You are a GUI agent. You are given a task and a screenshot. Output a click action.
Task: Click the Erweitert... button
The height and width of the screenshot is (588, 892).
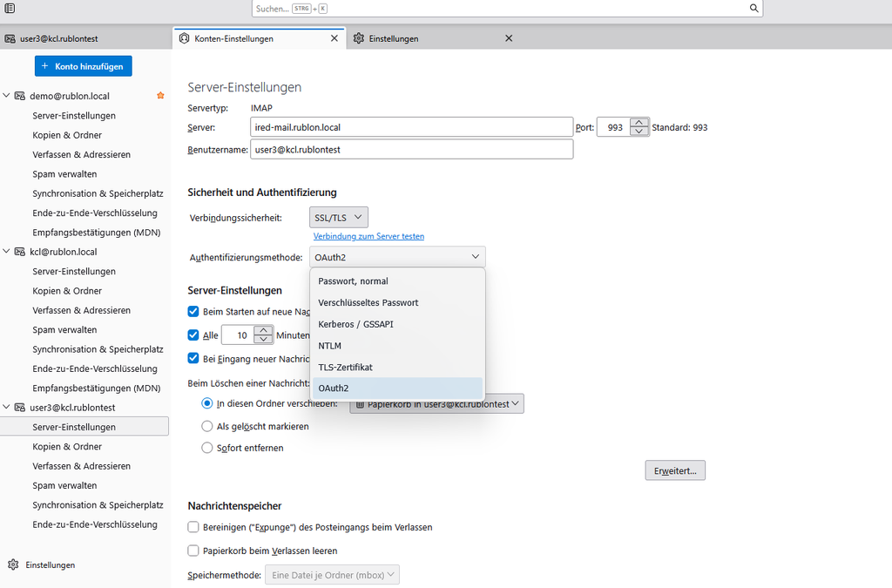tap(675, 470)
